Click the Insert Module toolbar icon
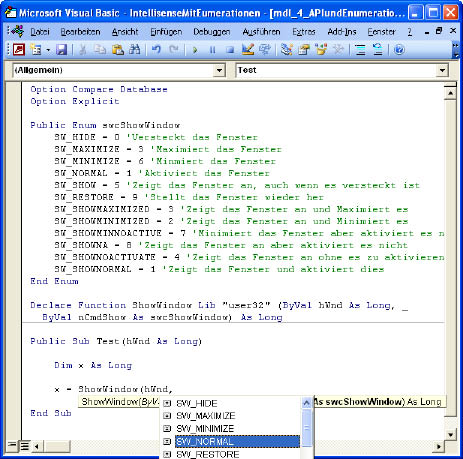This screenshot has height=459, width=463. coord(36,50)
